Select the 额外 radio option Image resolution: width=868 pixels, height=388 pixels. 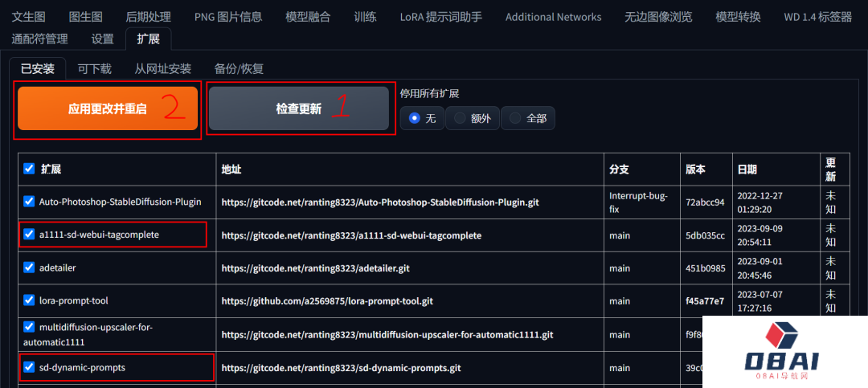tap(473, 118)
